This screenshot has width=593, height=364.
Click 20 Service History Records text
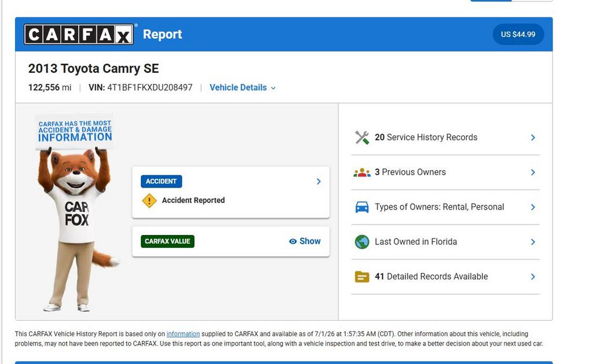coord(426,137)
